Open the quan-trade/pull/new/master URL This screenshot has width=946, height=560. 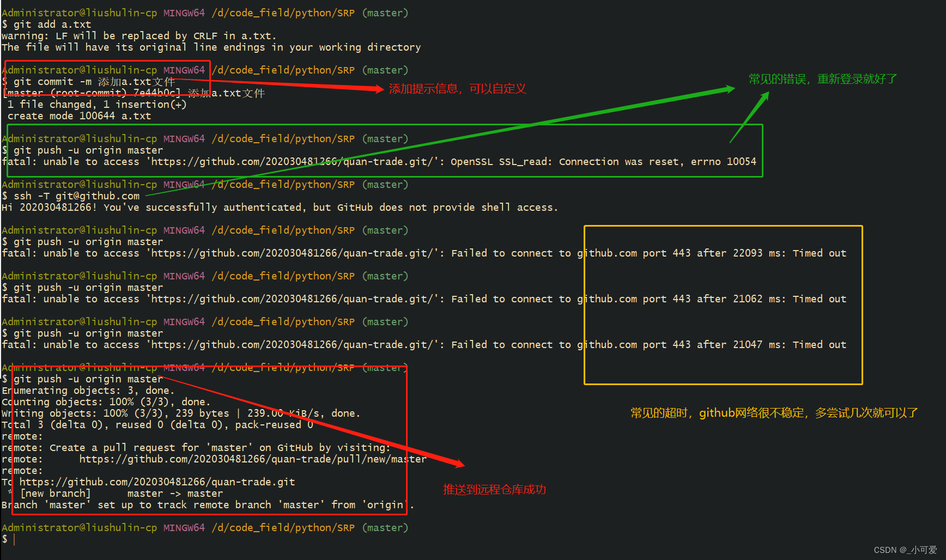coord(253,459)
